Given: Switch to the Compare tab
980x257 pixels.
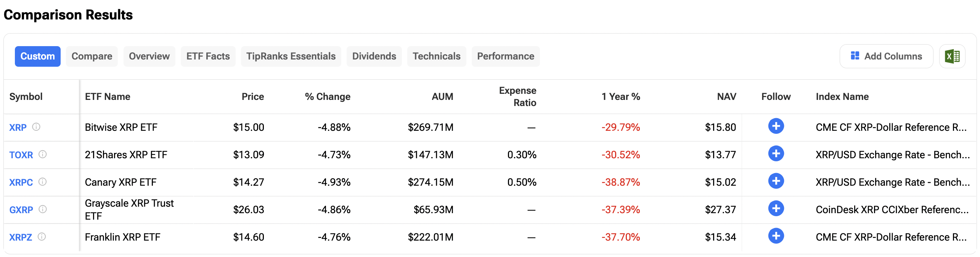Looking at the screenshot, I should [x=92, y=56].
